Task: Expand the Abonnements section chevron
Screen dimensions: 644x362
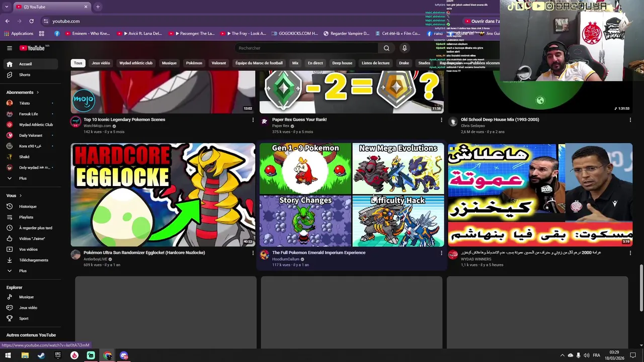Action: click(37, 93)
